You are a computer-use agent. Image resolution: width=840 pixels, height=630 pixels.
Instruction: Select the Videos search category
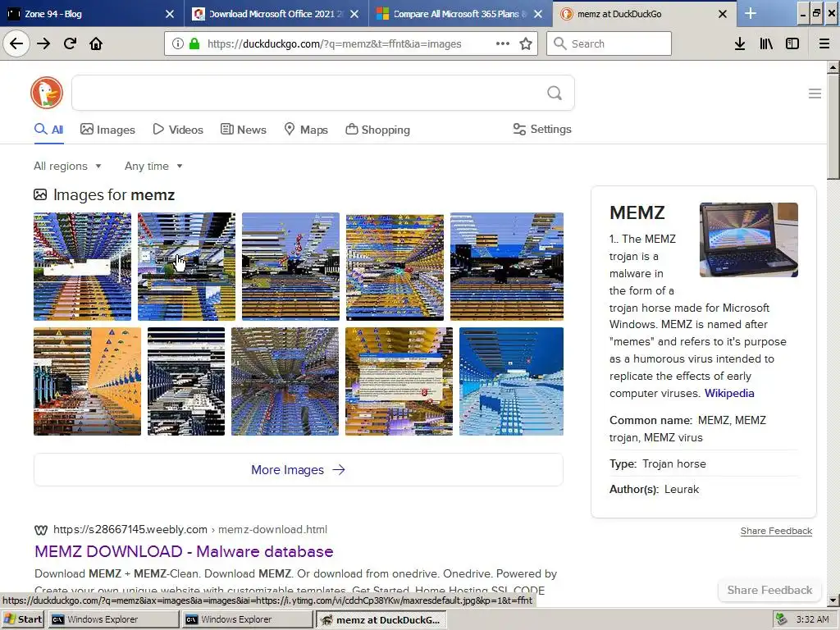pyautogui.click(x=178, y=130)
